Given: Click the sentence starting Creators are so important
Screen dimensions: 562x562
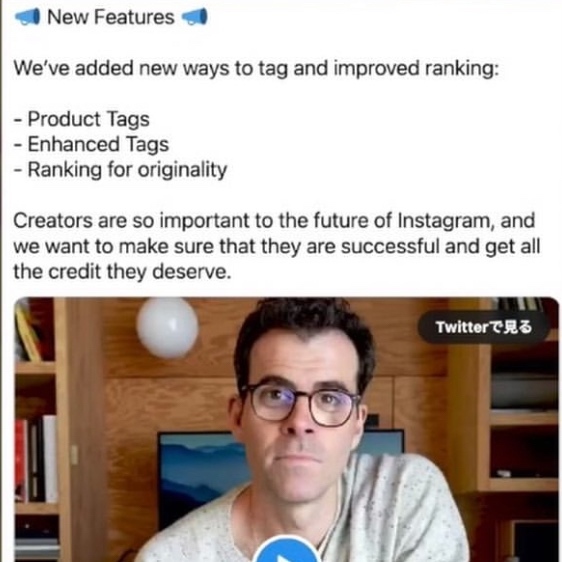Looking at the screenshot, I should [x=276, y=246].
